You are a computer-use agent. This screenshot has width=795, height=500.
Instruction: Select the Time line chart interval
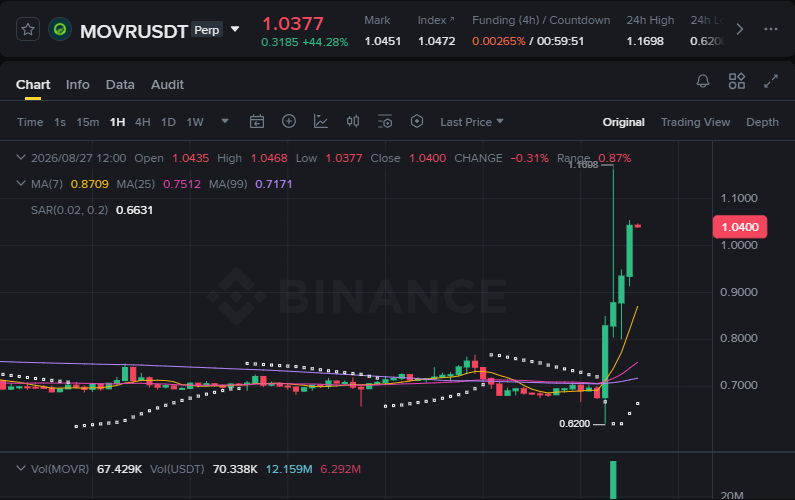pos(30,122)
